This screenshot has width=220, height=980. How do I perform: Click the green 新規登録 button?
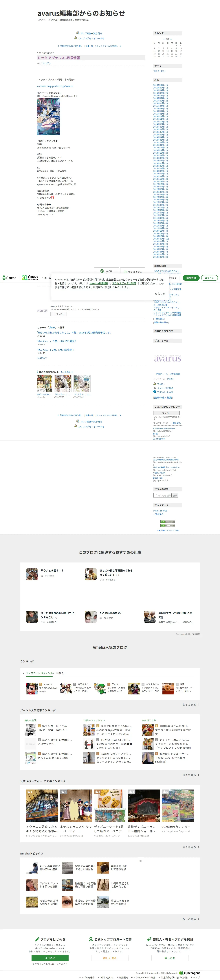[x=191, y=278]
